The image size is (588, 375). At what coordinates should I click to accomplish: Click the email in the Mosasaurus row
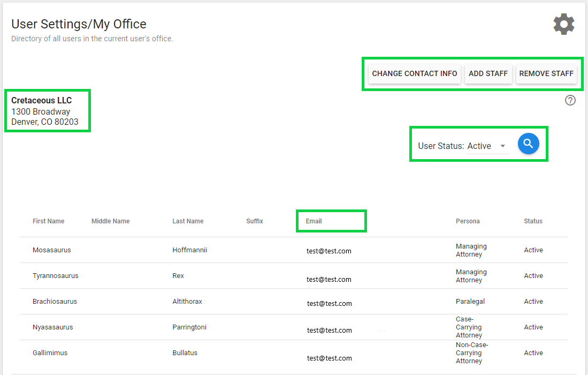point(329,251)
